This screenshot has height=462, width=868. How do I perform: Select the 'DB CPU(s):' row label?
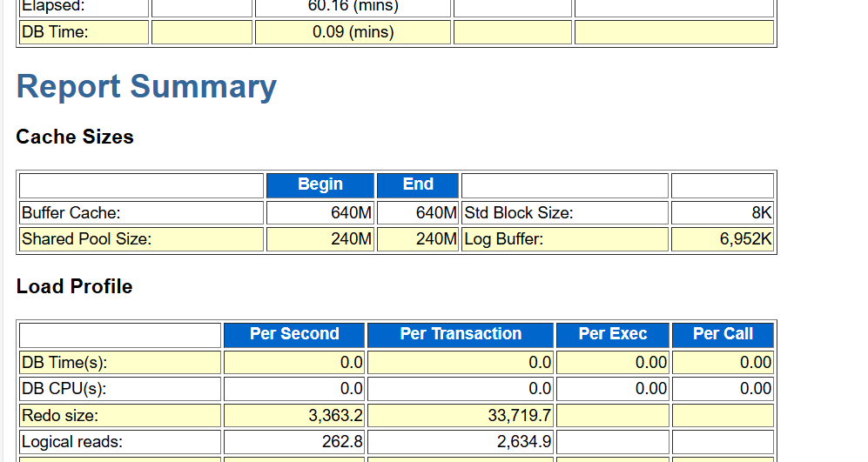click(64, 388)
